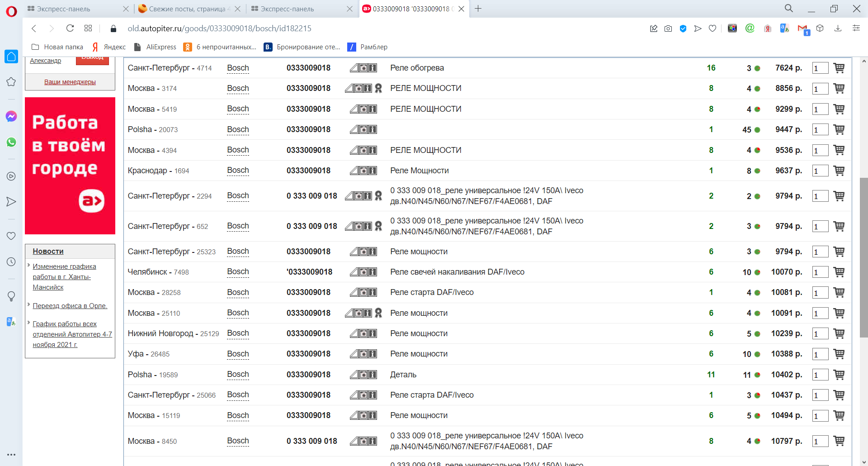
Task: Open the WhatsApp sidebar icon
Action: point(11,142)
